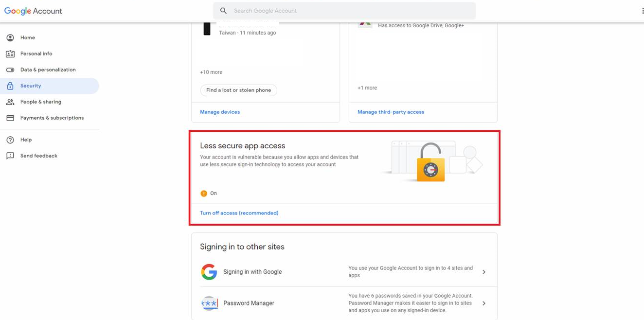This screenshot has height=320, width=644.
Task: Click the Help question mark icon
Action: (10, 140)
